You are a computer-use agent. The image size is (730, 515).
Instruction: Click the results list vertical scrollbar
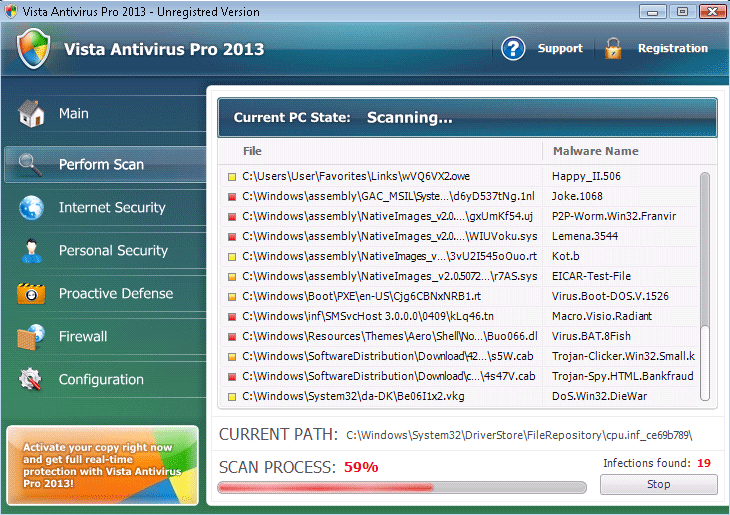click(705, 260)
